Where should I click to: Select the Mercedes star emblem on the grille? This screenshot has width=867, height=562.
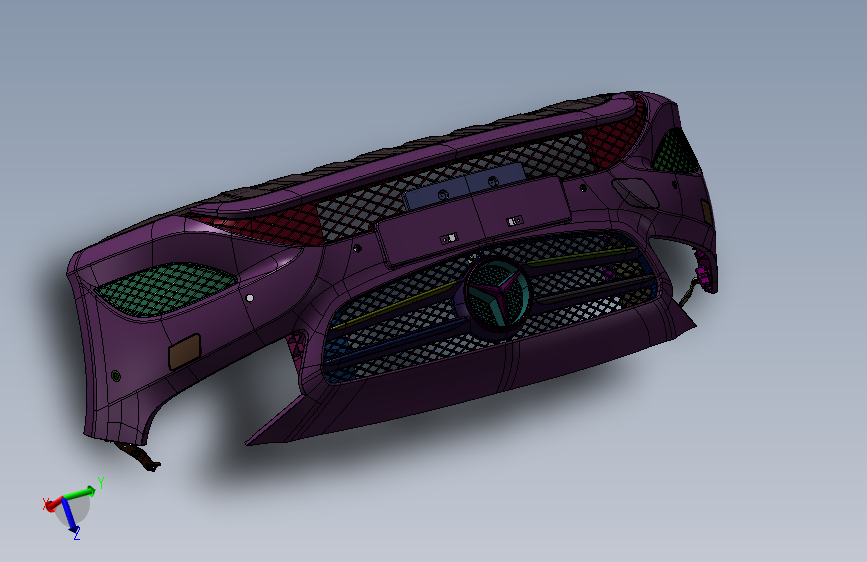497,295
